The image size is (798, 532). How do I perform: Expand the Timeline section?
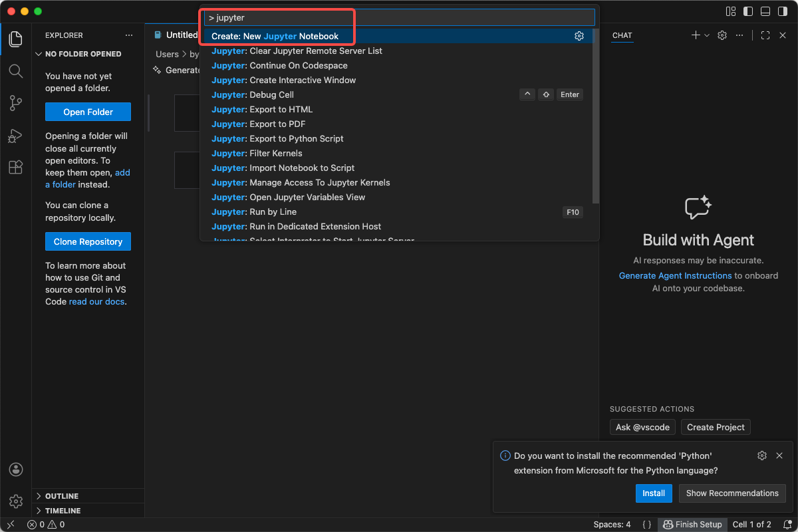(63, 511)
